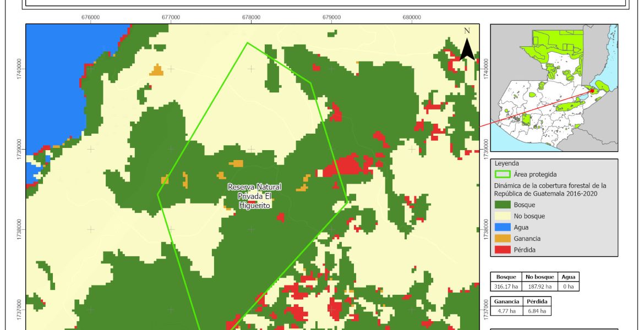Click the 678000 easting coordinate label
The width and height of the screenshot is (644, 330).
point(252,17)
